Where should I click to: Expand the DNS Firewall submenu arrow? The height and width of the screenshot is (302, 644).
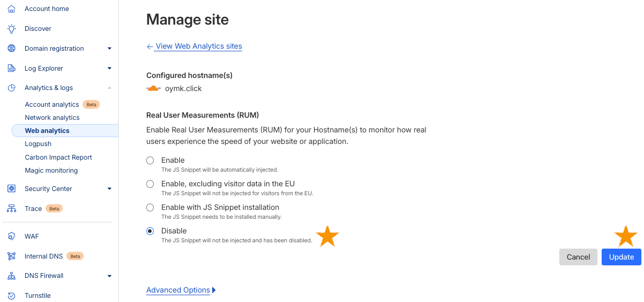[x=109, y=276]
